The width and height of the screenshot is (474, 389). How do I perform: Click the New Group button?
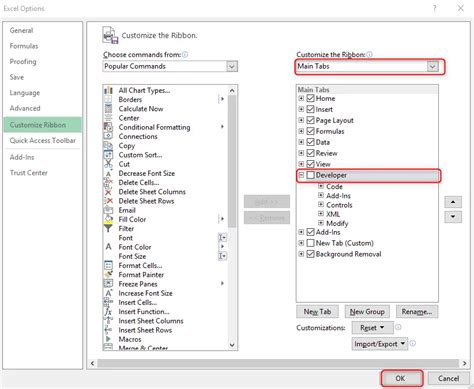pyautogui.click(x=367, y=312)
